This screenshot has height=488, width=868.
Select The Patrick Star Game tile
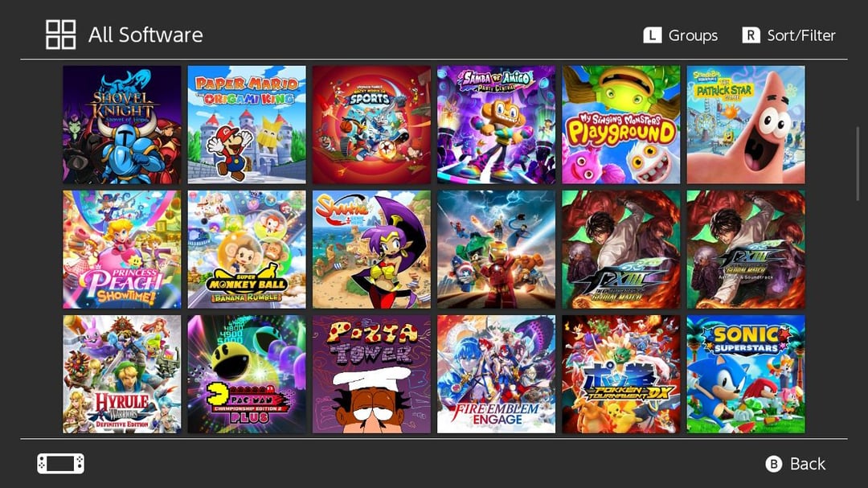click(746, 125)
